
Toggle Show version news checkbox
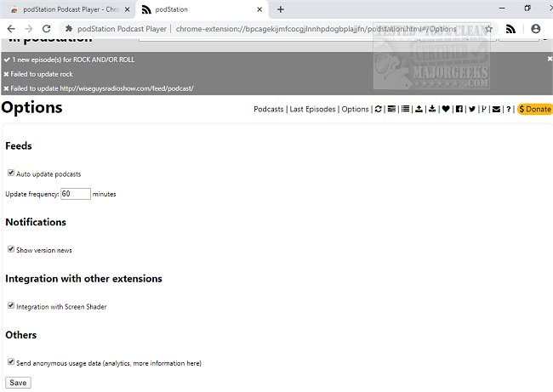point(11,249)
